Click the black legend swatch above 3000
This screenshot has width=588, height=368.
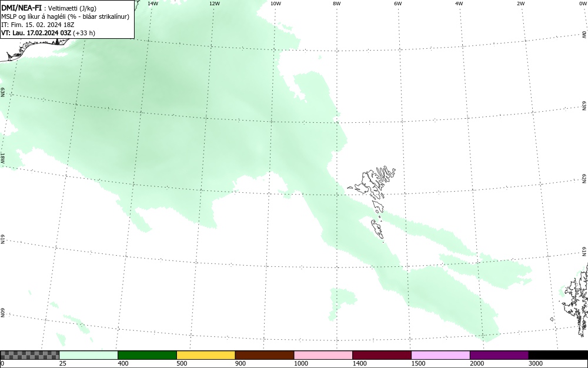(x=558, y=355)
